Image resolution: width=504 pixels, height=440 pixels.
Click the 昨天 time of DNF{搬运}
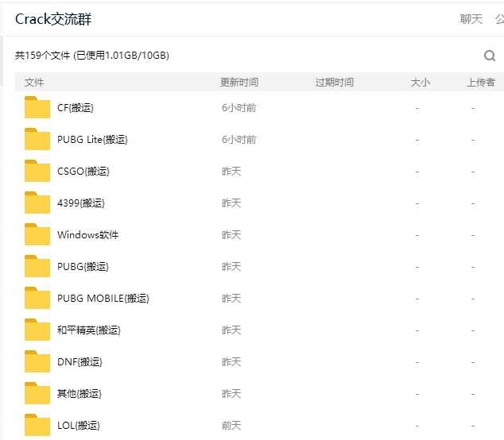click(x=231, y=362)
